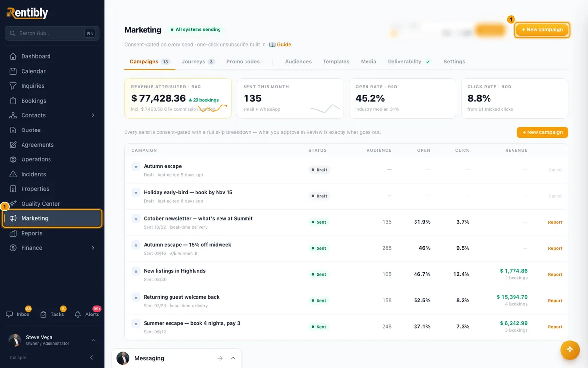Viewport: 588px width, 368px height.
Task: Open Report for Returning guest welcome back
Action: [x=555, y=301]
